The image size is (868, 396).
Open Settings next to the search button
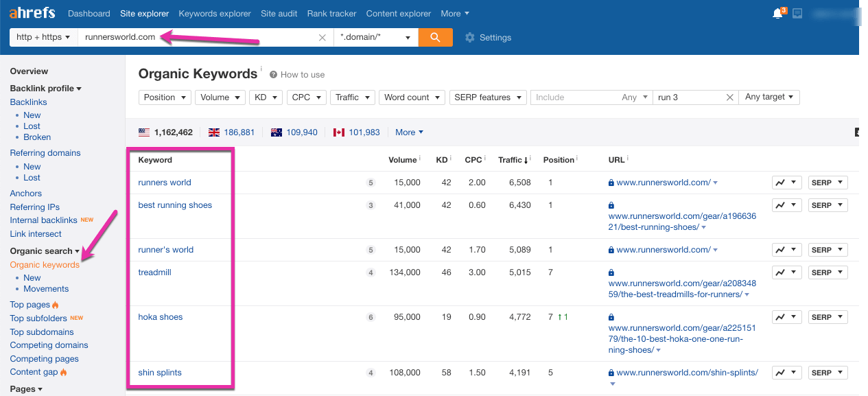tap(488, 38)
